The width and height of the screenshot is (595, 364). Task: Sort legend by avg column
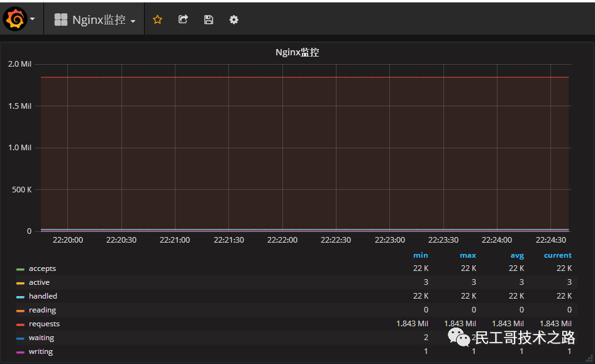point(517,256)
